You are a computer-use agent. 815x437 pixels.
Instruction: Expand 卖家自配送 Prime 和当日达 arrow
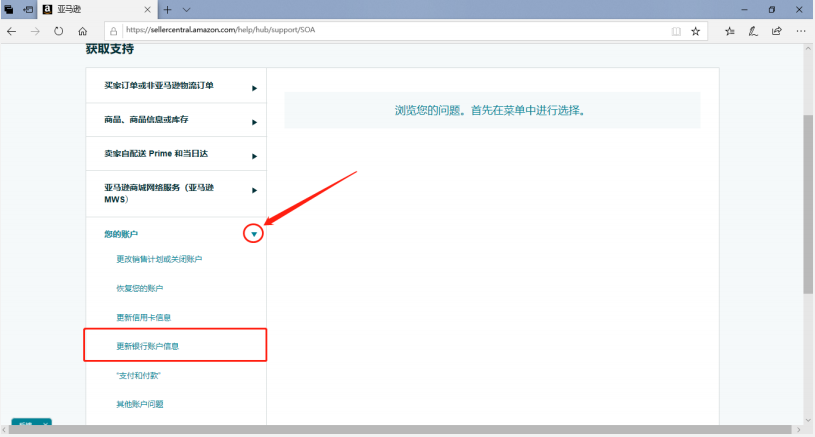tap(254, 156)
